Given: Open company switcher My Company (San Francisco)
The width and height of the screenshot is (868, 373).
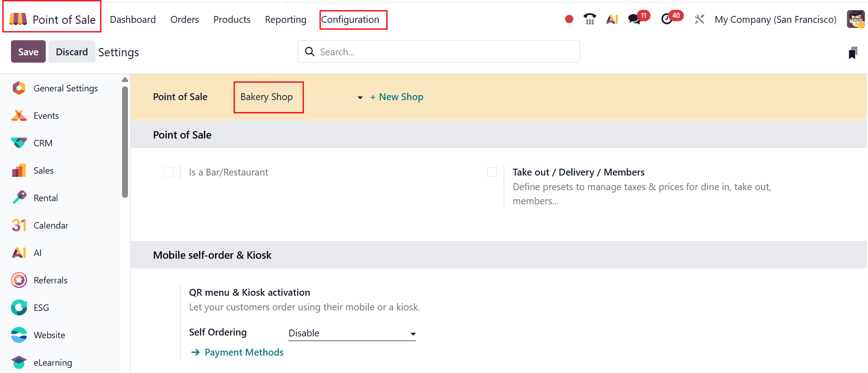Looking at the screenshot, I should pos(775,19).
